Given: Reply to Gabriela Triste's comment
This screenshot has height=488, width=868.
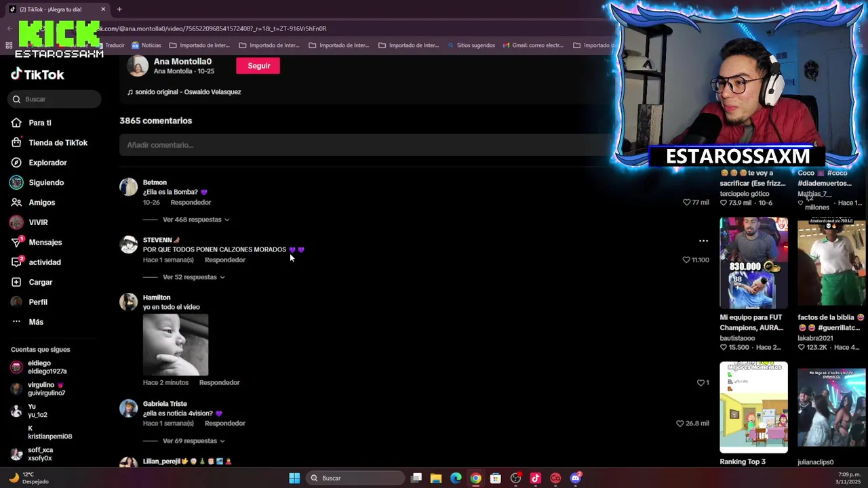Looking at the screenshot, I should (224, 423).
